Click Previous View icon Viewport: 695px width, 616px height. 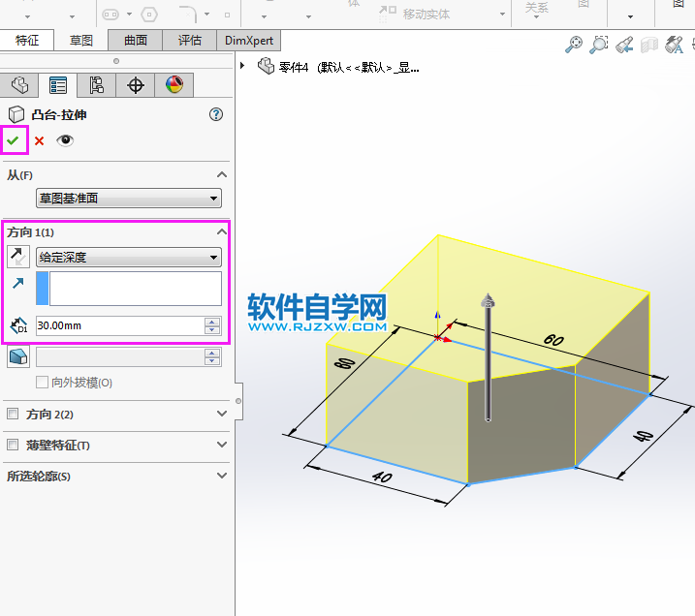coord(624,45)
